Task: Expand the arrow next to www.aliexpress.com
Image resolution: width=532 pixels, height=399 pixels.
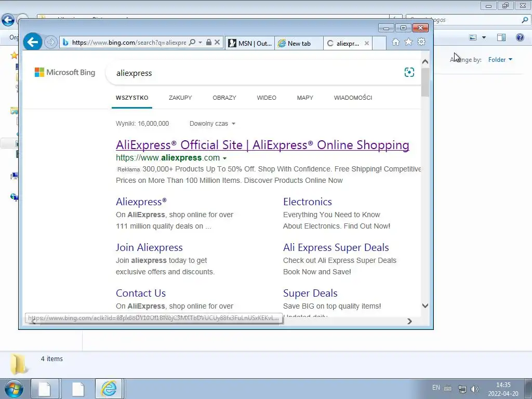Action: [x=224, y=158]
